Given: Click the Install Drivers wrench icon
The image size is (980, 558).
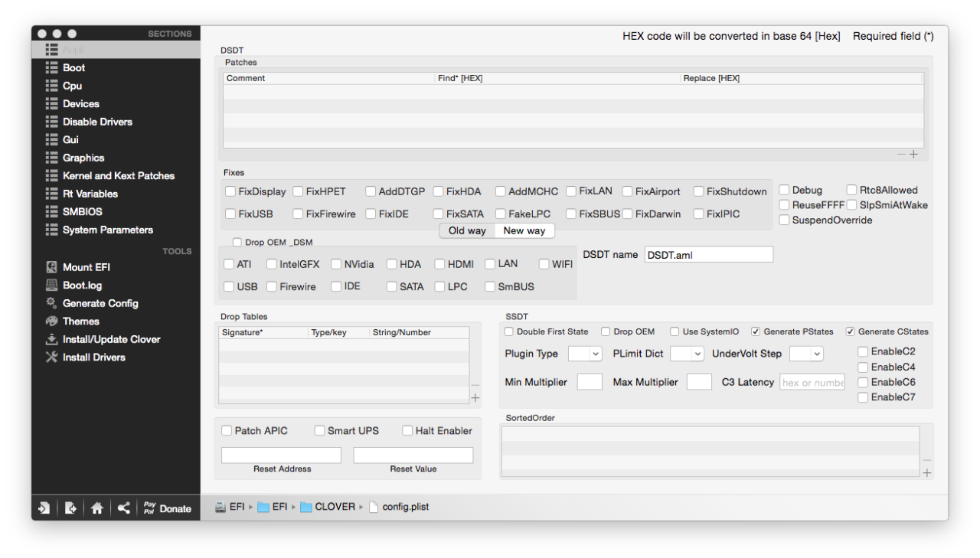Looking at the screenshot, I should click(x=51, y=357).
